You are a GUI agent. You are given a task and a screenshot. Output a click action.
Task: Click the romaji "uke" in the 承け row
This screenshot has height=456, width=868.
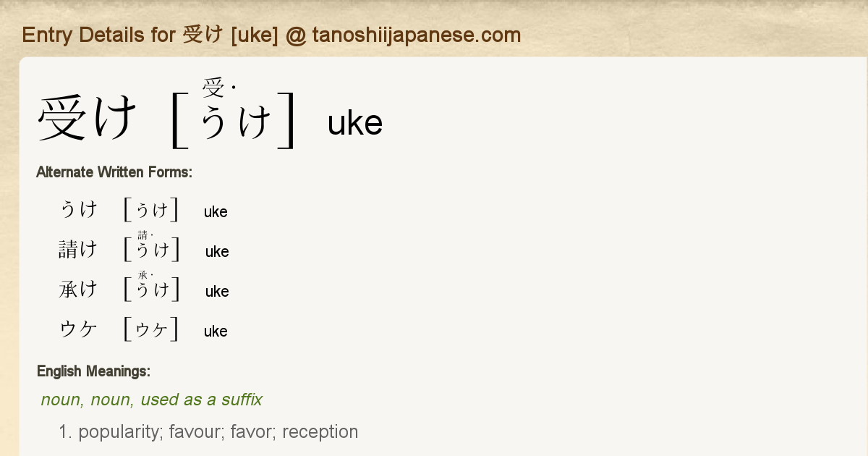(217, 292)
